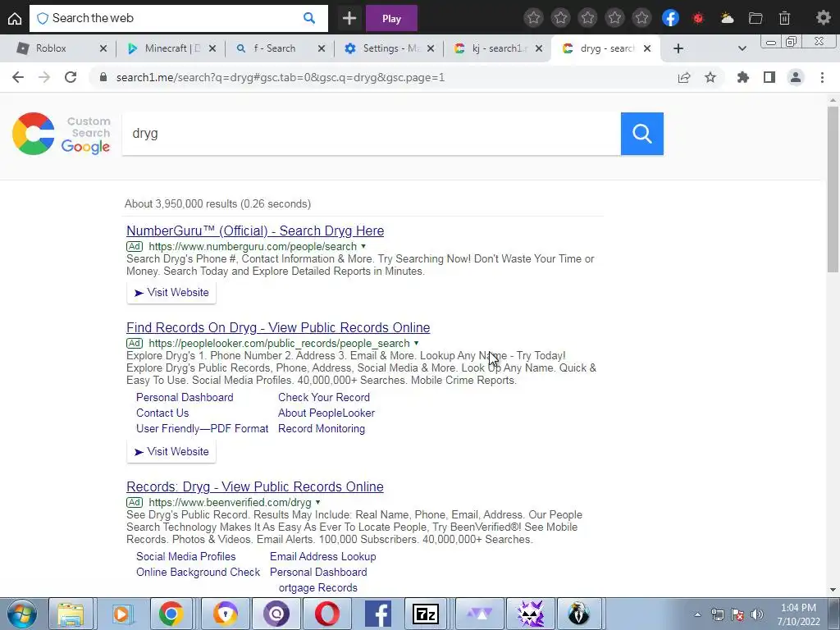Screen dimensions: 840x630
Task: Click the share page icon in address bar
Action: [683, 78]
